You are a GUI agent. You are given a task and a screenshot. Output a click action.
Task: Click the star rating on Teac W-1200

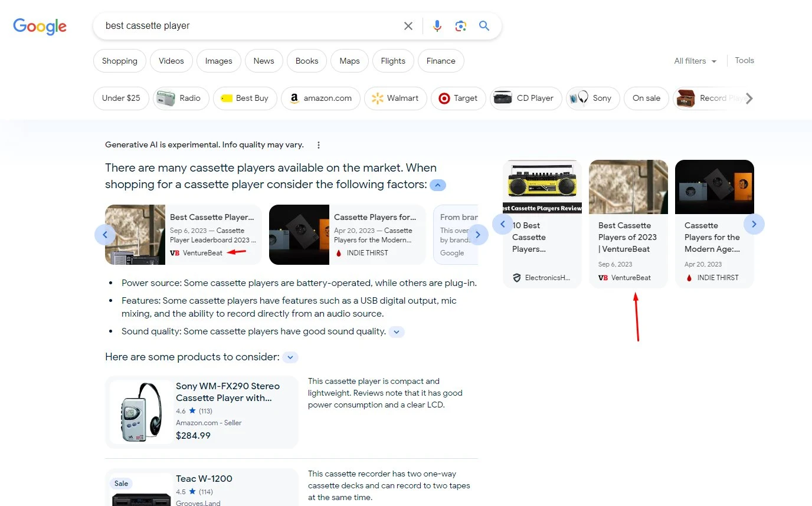pyautogui.click(x=192, y=491)
